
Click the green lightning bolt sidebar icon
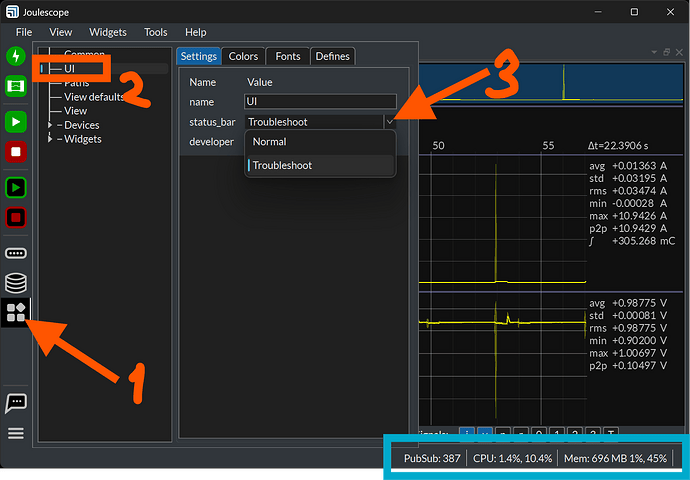(x=16, y=56)
